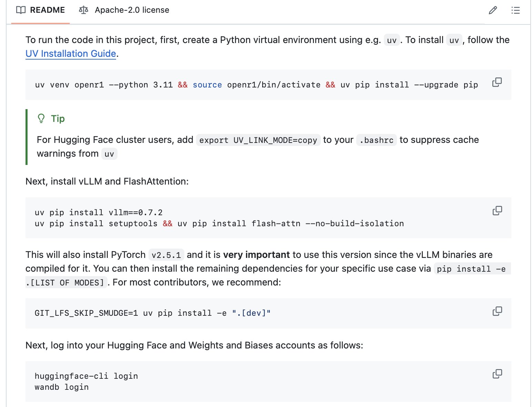Click the pencil edit README icon
The height and width of the screenshot is (407, 532).
(x=493, y=10)
